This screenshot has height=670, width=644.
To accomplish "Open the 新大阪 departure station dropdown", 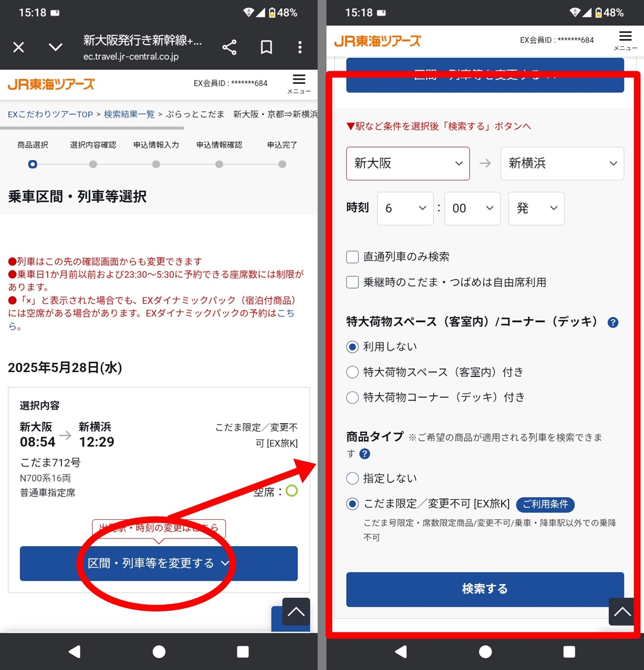I will (408, 164).
